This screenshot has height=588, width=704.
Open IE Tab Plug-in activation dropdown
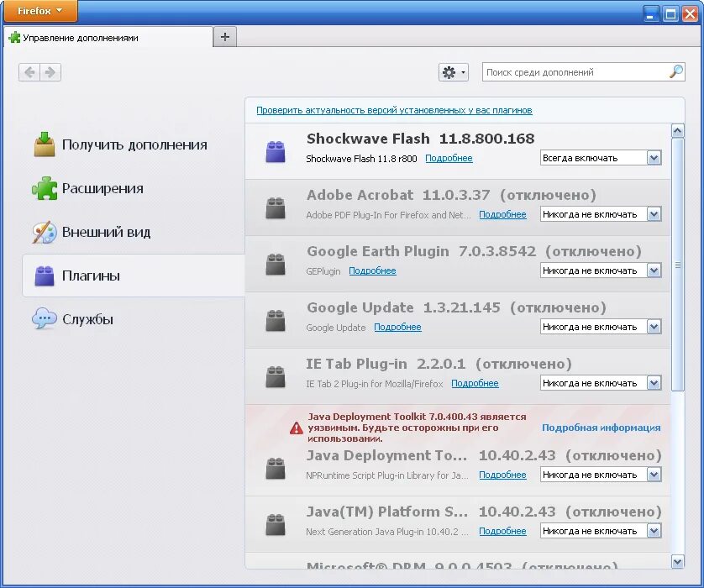coord(601,383)
